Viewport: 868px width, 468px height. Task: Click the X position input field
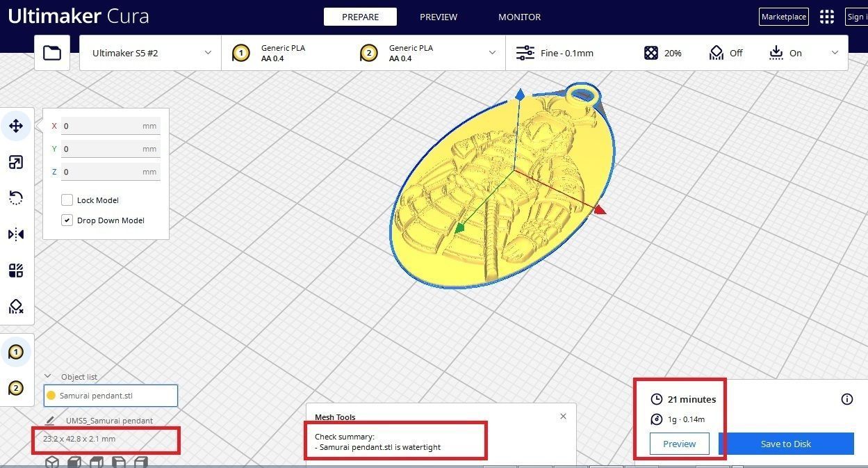click(x=110, y=126)
